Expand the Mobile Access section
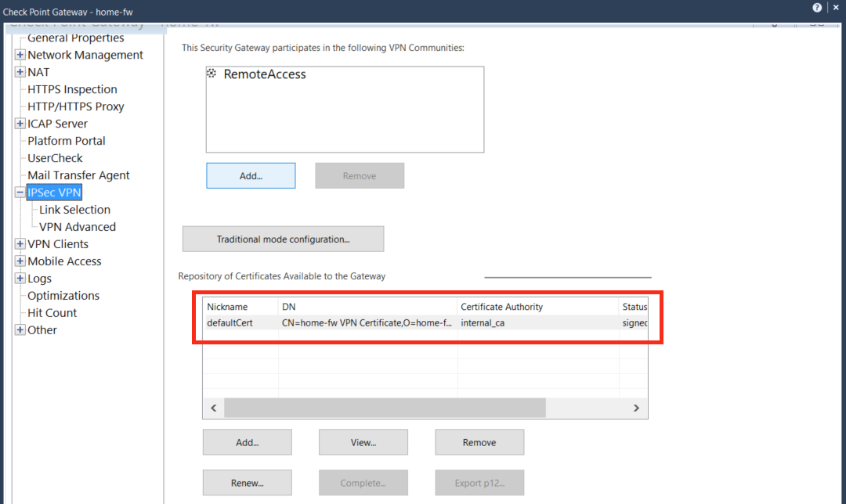846x504 pixels. tap(19, 261)
